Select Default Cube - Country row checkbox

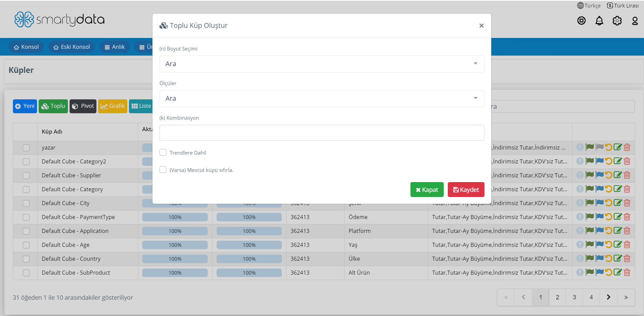tap(26, 259)
